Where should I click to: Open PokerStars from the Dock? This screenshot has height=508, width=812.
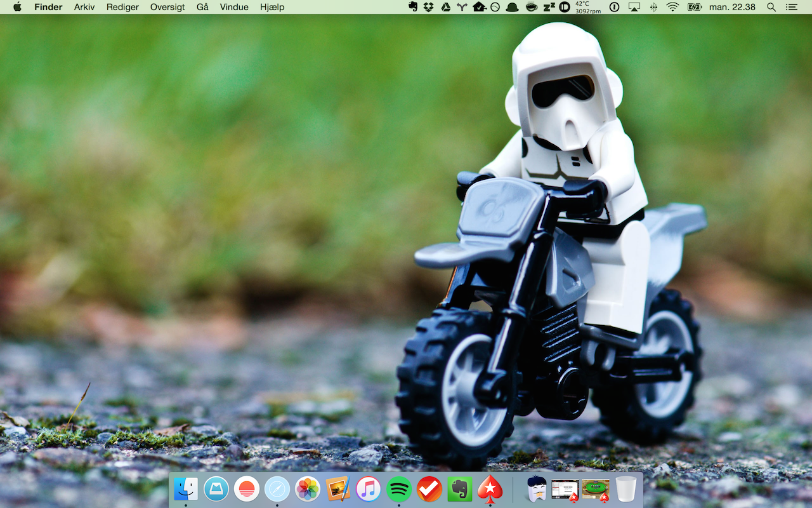tap(490, 489)
